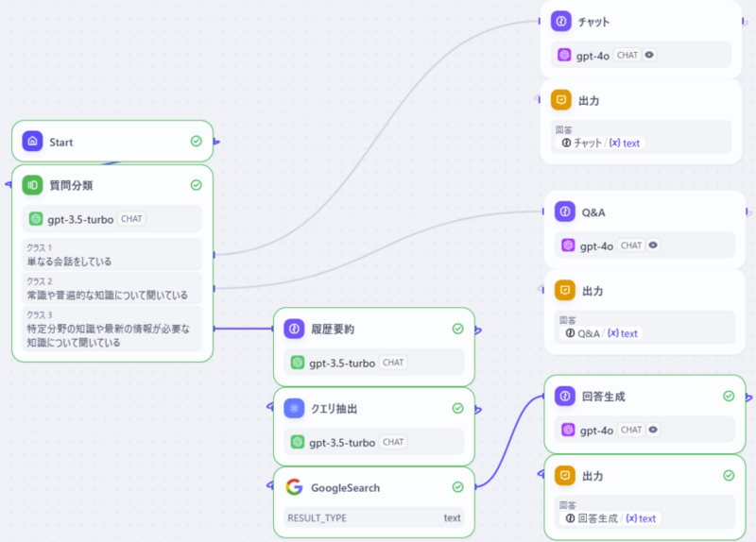Click the 履歴要約 node's purple LLM icon

(295, 329)
